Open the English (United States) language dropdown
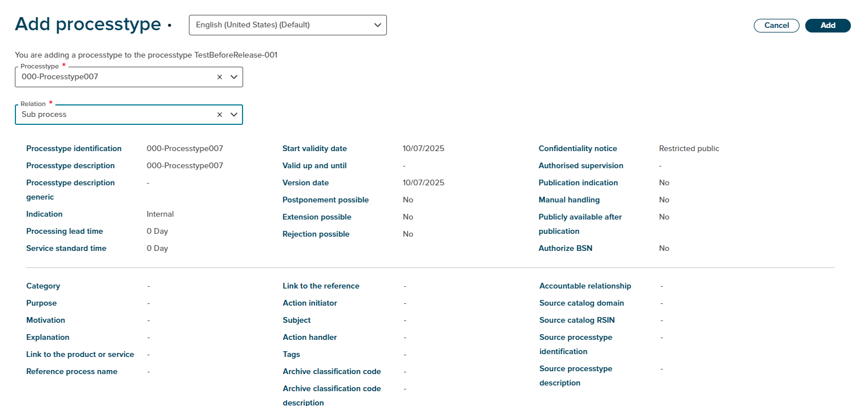The height and width of the screenshot is (406, 868). 288,25
